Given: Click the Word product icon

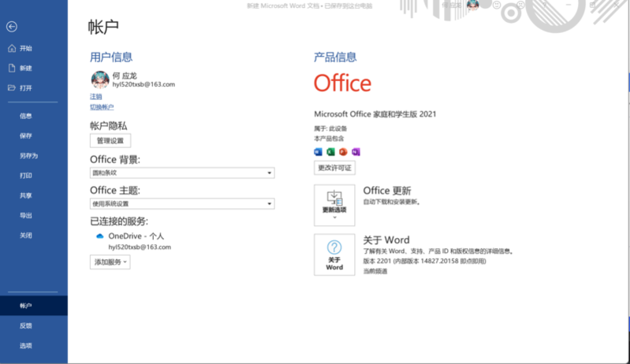Looking at the screenshot, I should [319, 151].
